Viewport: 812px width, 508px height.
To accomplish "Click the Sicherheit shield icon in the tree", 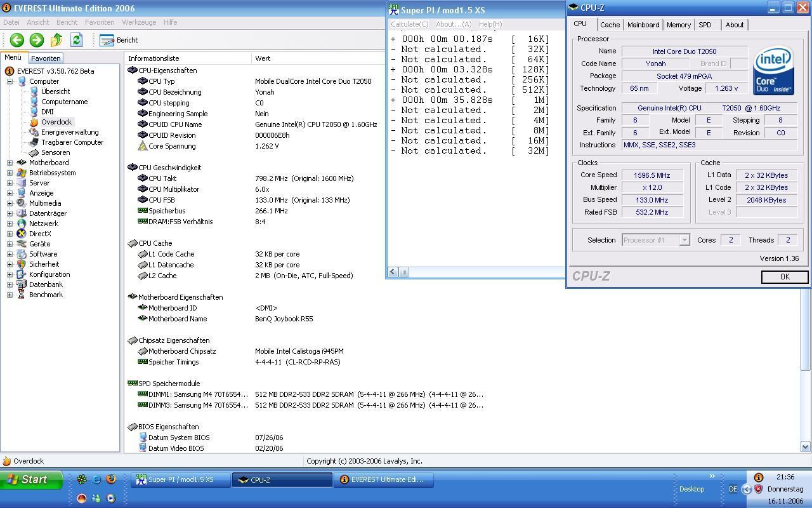I will click(x=22, y=264).
